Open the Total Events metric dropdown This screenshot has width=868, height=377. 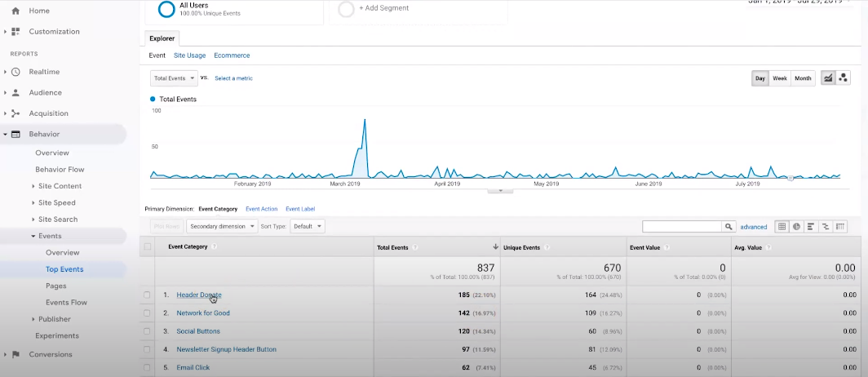coord(175,78)
